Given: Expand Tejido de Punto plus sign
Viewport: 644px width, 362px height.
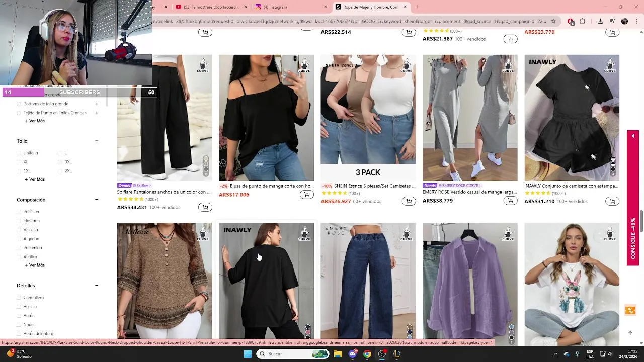Looking at the screenshot, I should 97,113.
